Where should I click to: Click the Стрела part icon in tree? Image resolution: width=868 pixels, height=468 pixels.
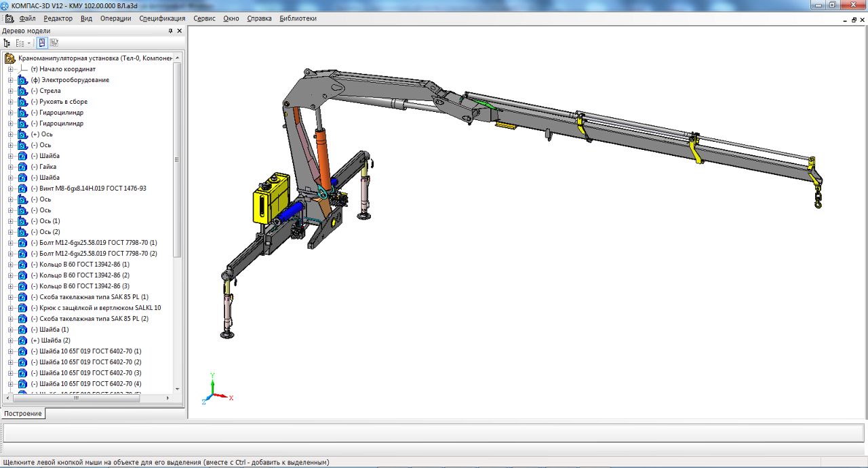click(22, 91)
